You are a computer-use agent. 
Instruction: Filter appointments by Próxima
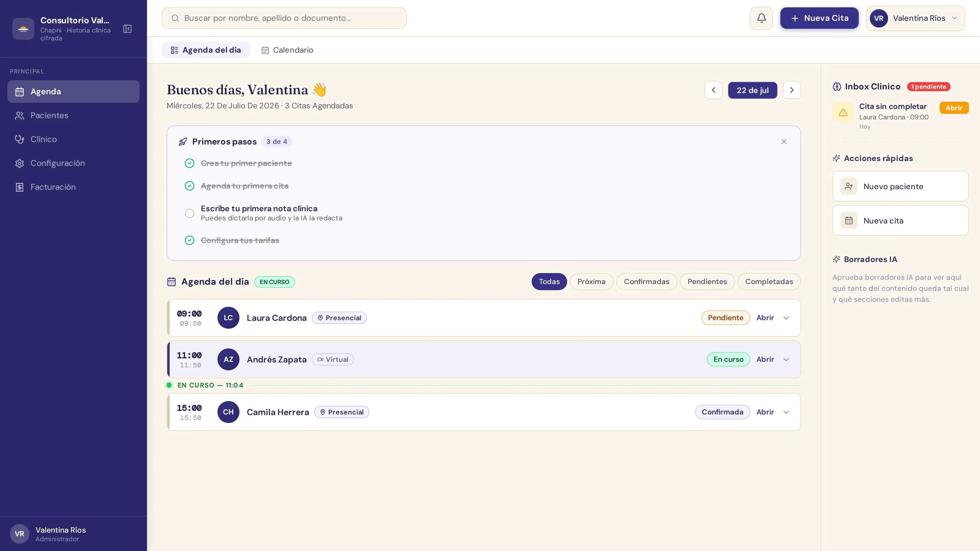pos(591,282)
